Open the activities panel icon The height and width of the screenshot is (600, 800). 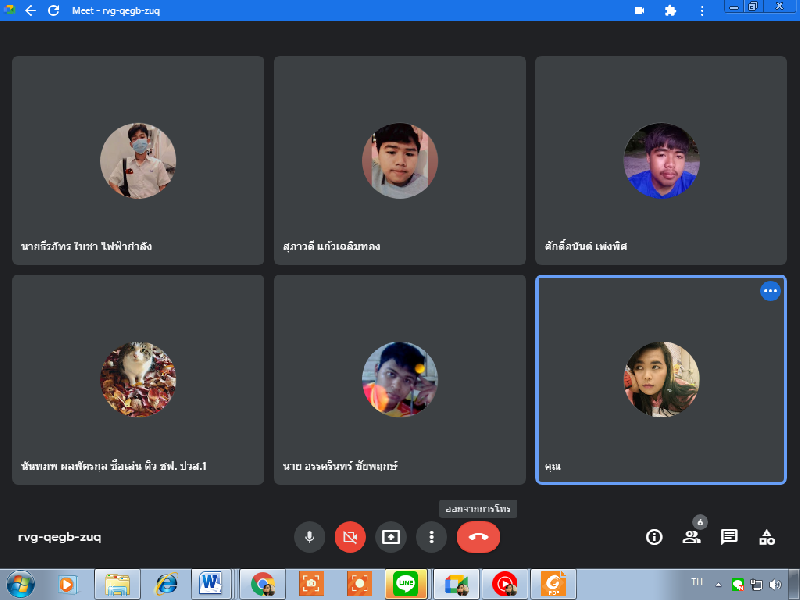(x=767, y=537)
